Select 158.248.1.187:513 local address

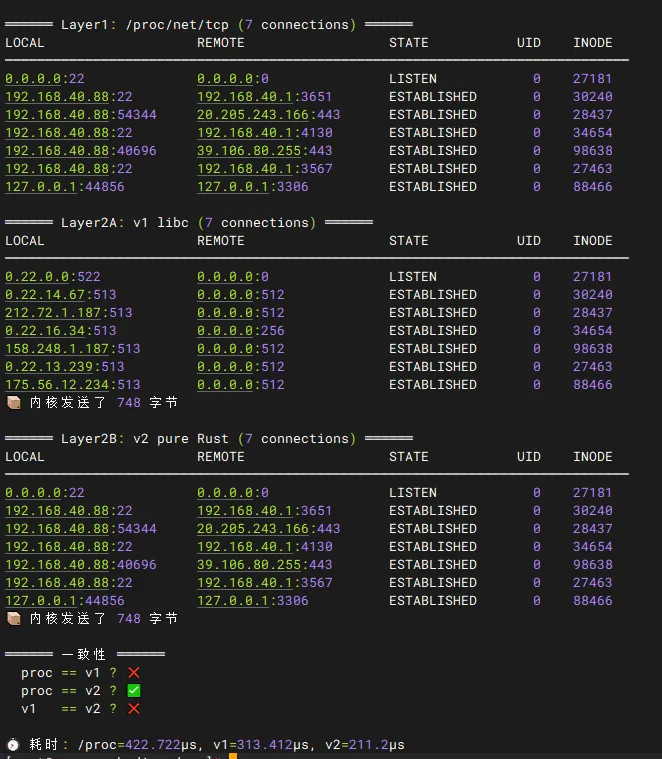[x=73, y=349]
